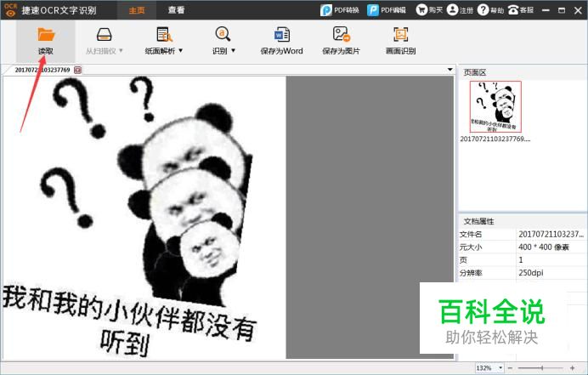
Task: Select the panda page thumbnail
Action: (495, 106)
